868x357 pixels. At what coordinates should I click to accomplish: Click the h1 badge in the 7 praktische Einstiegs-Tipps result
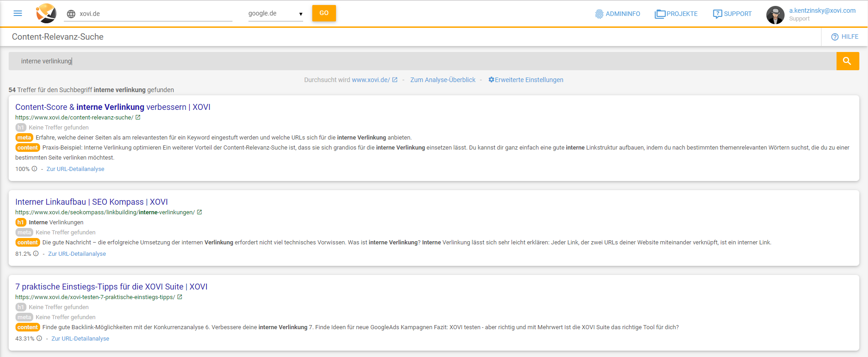tap(21, 307)
